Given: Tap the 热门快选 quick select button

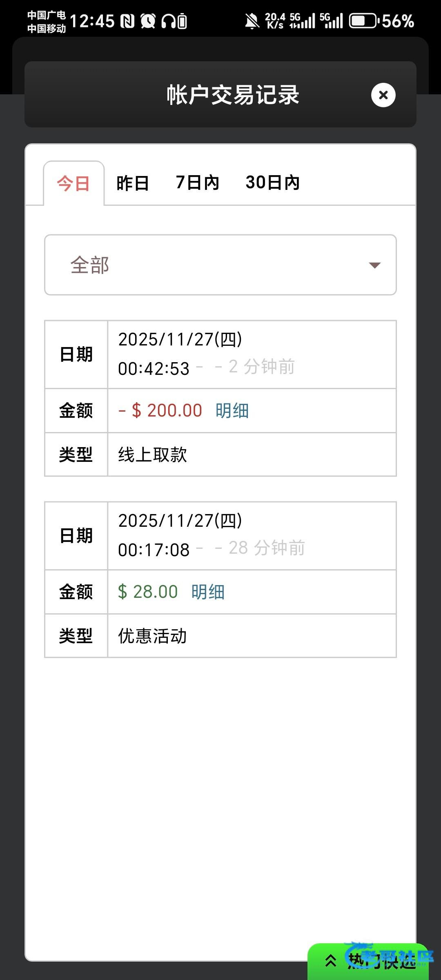Looking at the screenshot, I should click(x=382, y=961).
